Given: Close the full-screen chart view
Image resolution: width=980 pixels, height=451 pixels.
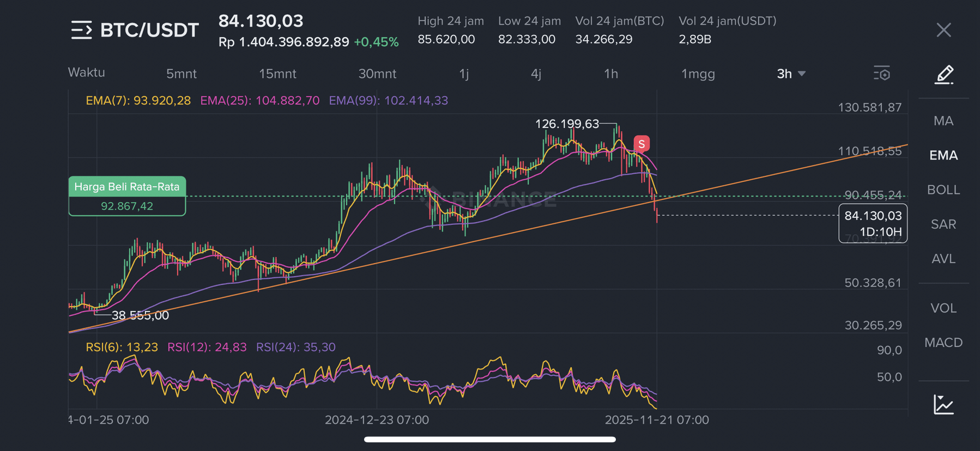Looking at the screenshot, I should click(943, 30).
